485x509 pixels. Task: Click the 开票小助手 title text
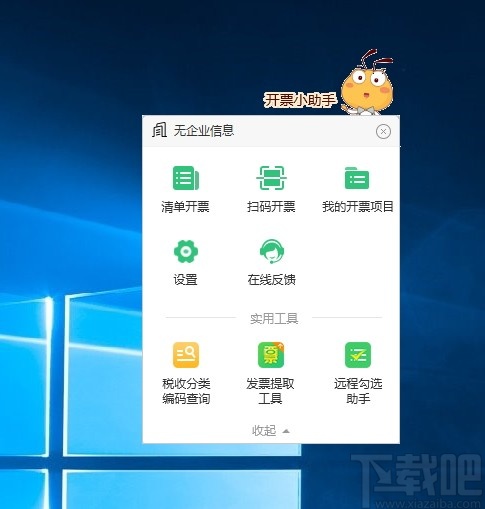click(300, 100)
